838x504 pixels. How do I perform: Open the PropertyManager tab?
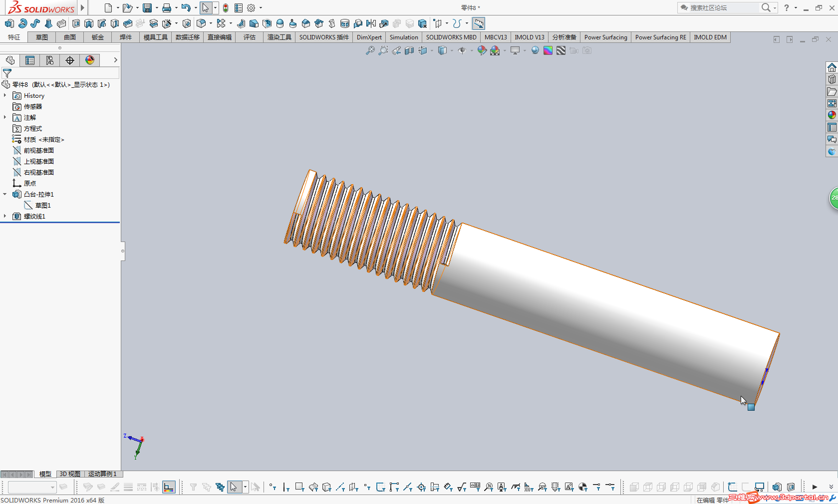click(x=30, y=60)
